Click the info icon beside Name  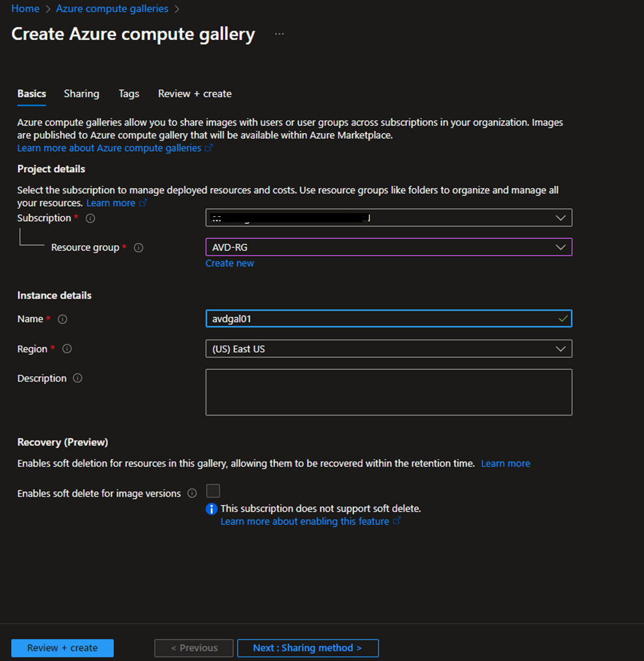63,319
